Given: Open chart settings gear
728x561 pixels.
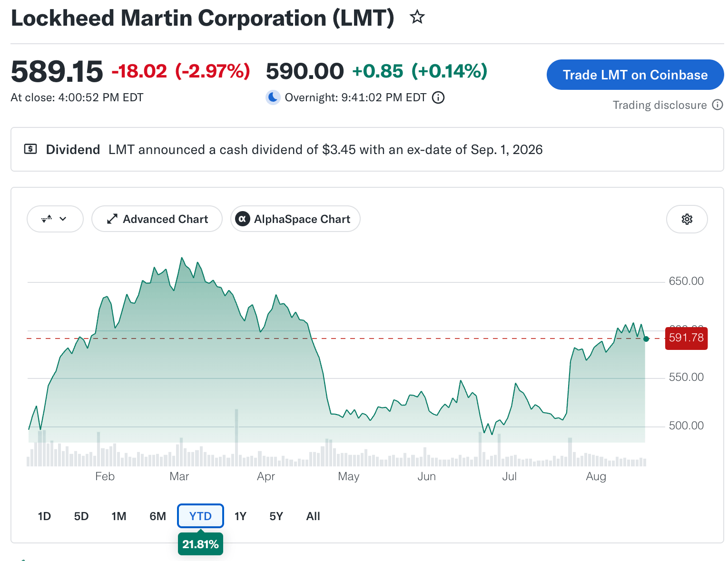Looking at the screenshot, I should pos(687,219).
